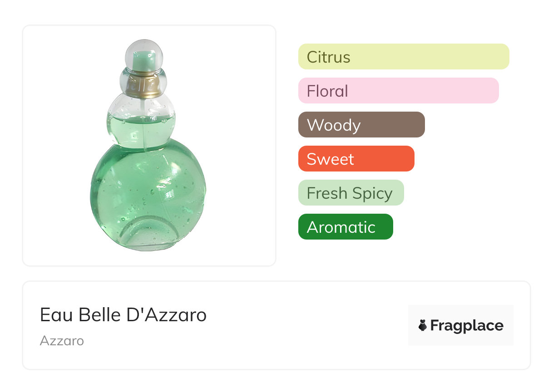The image size is (553, 392).
Task: Click the Fresh Spicy label text
Action: pos(349,193)
